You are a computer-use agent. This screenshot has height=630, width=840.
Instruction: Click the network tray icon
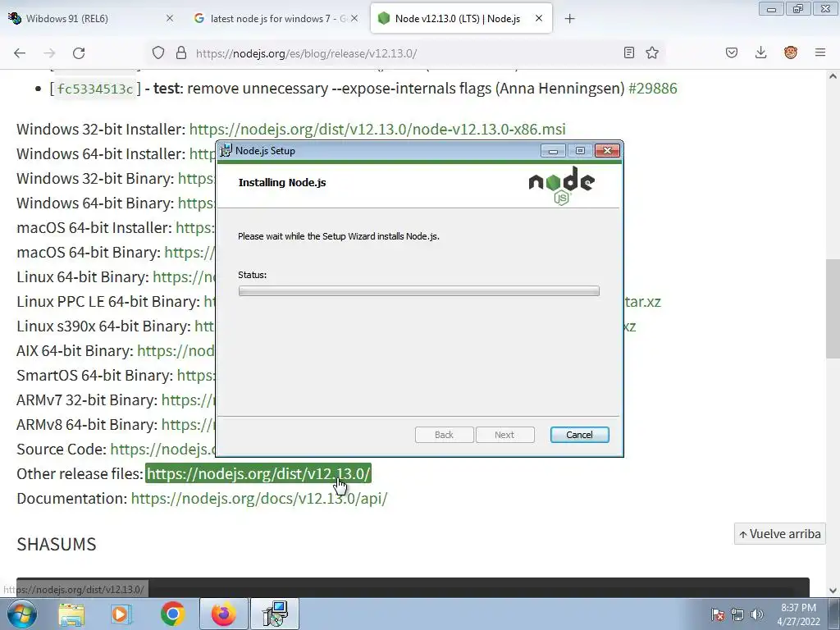(x=737, y=614)
